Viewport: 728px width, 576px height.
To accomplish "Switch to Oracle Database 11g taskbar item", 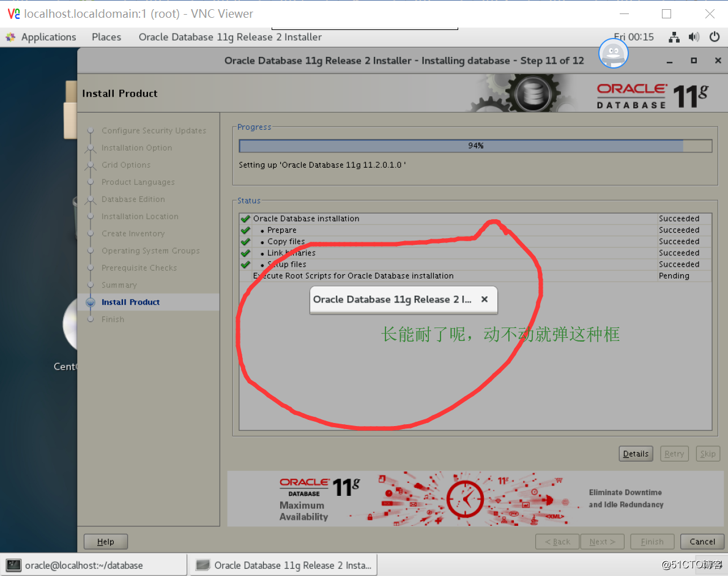I will click(x=284, y=565).
